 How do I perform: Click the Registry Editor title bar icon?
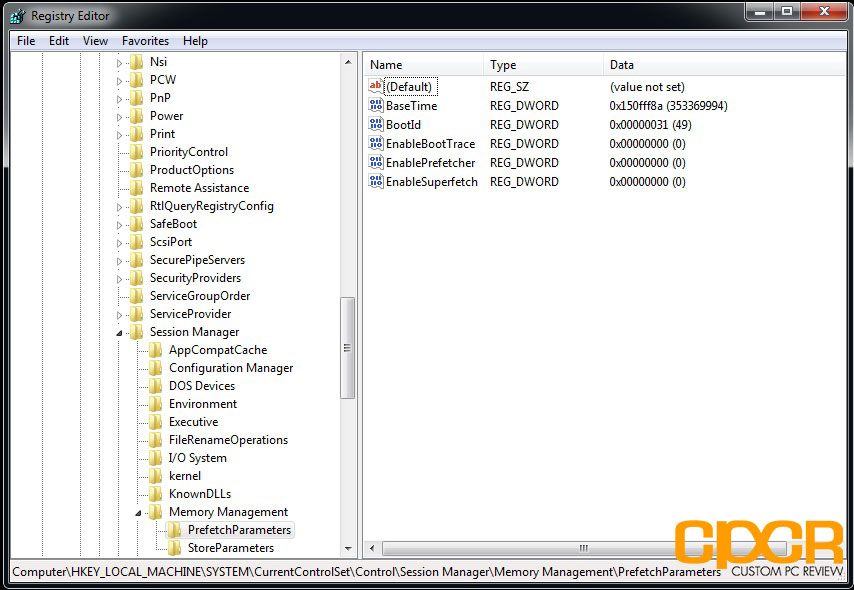(17, 16)
